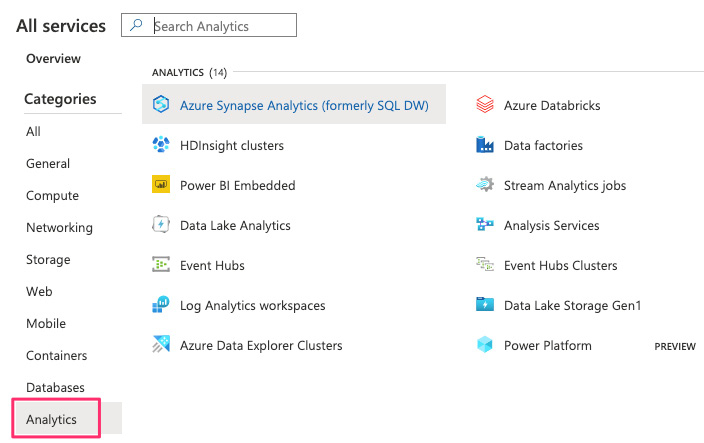
Task: Open Stream Analytics jobs
Action: (x=565, y=185)
